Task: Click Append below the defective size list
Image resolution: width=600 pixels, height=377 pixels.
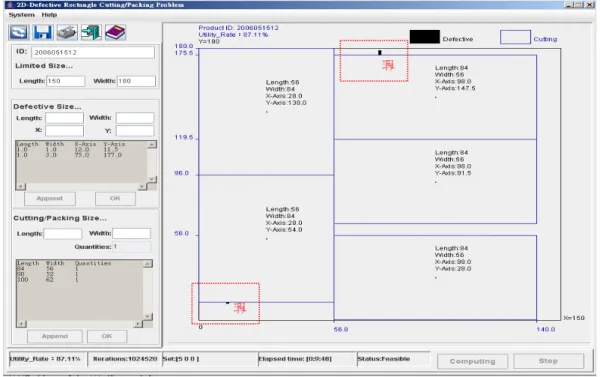Action: pyautogui.click(x=50, y=199)
